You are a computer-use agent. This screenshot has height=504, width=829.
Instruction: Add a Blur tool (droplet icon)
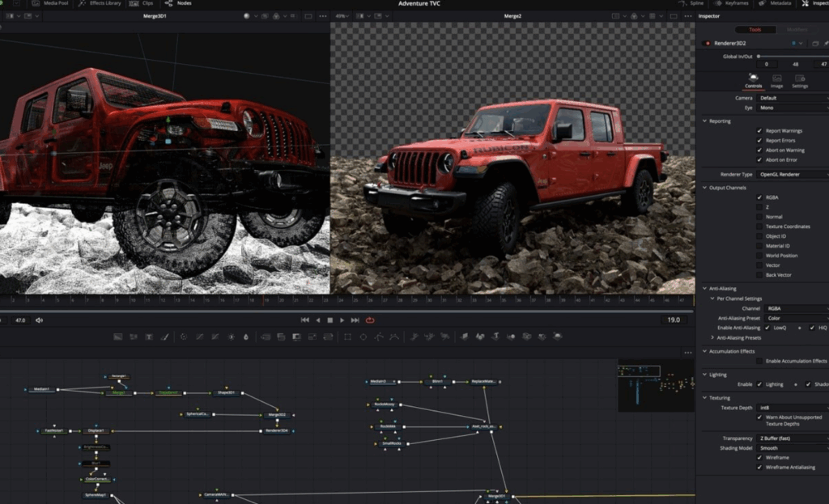coord(246,337)
